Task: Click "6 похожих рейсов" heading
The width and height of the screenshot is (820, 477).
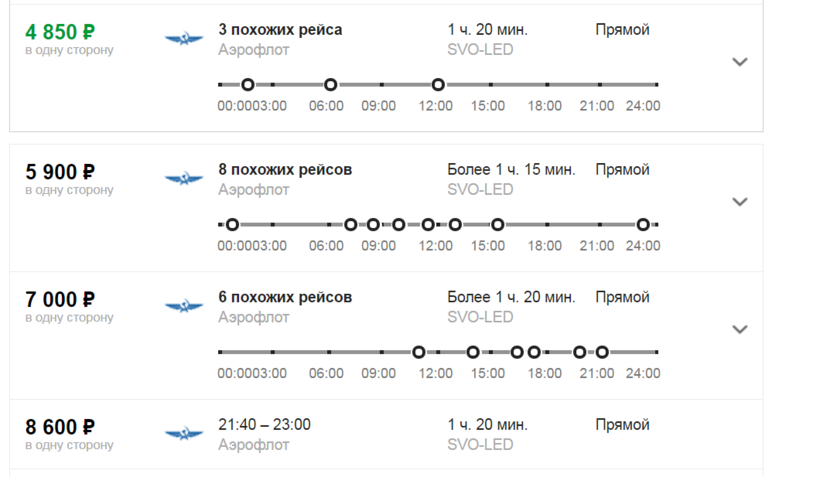Action: 285,297
